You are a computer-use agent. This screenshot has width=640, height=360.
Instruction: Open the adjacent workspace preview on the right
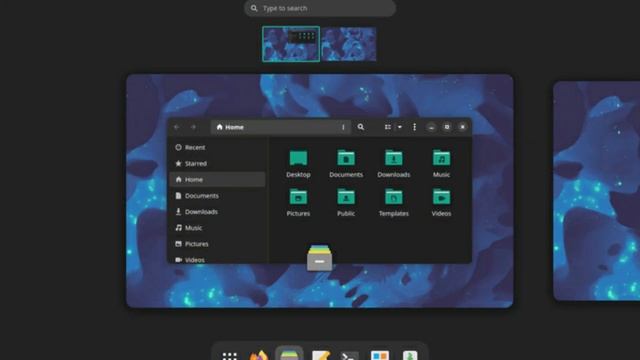[x=596, y=191]
